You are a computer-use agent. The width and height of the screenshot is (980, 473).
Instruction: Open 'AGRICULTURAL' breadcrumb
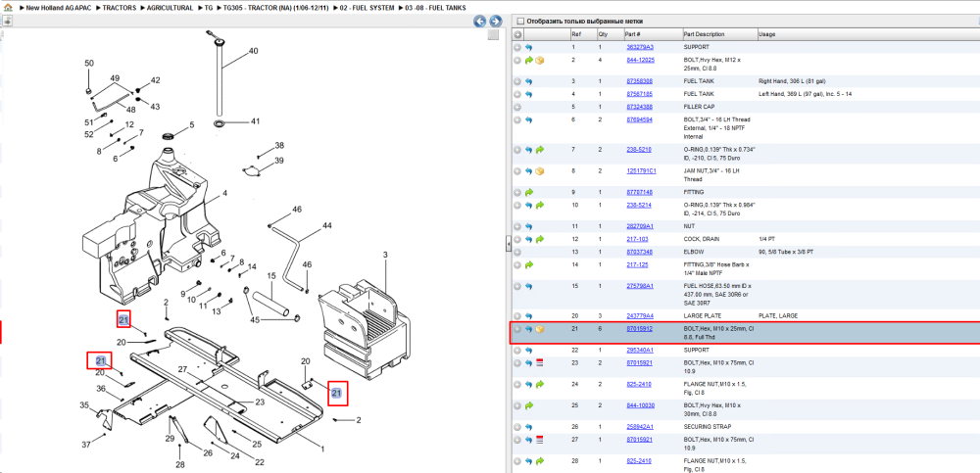[170, 8]
